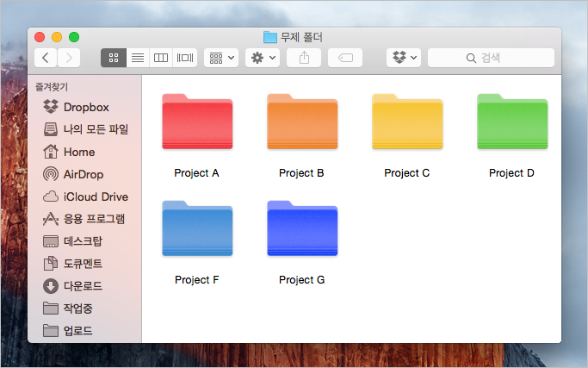The image size is (588, 368).
Task: Open iCloud Drive in the sidebar
Action: point(84,196)
